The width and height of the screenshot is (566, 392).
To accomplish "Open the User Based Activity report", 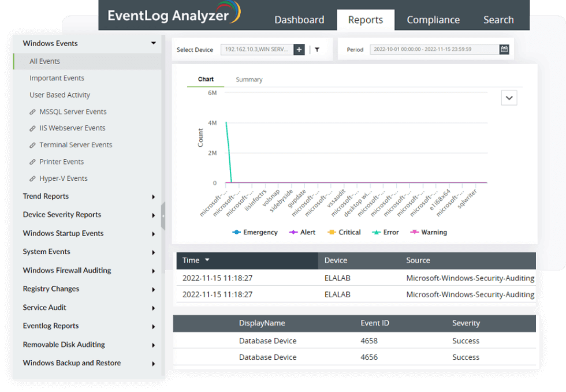I will (x=60, y=95).
